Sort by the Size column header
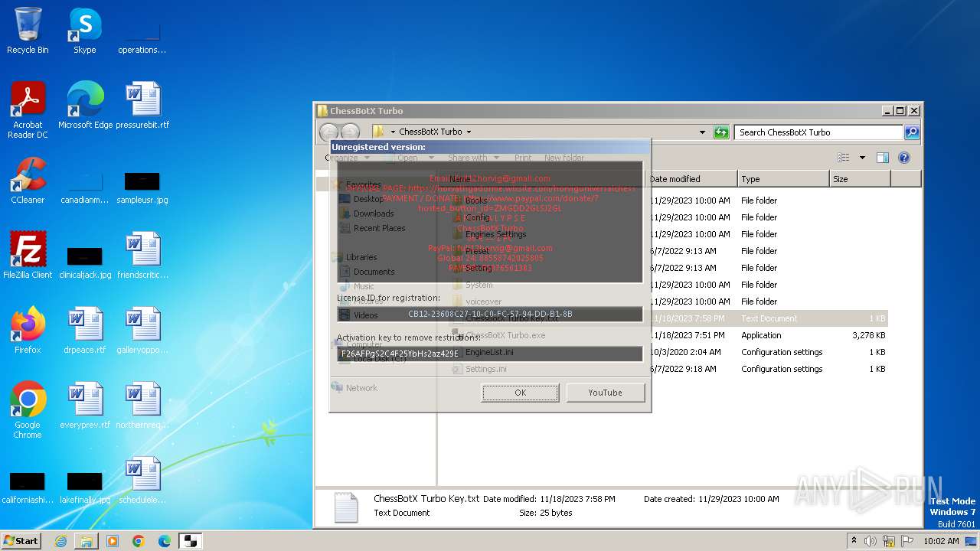 point(860,179)
